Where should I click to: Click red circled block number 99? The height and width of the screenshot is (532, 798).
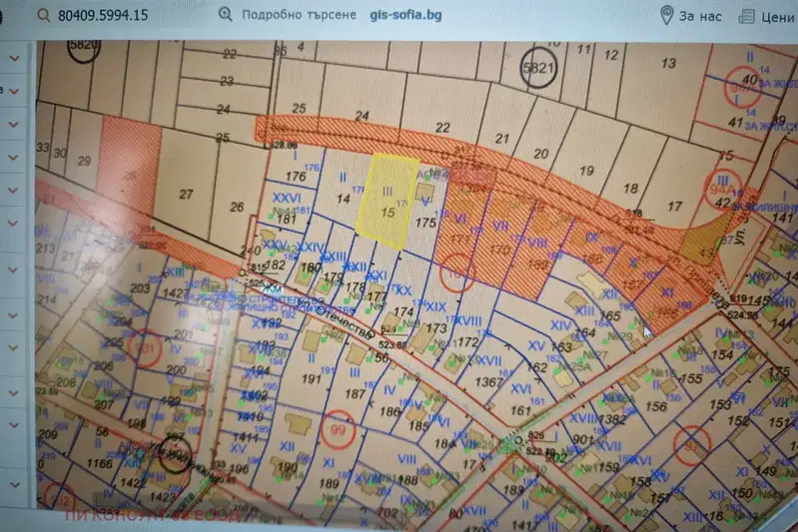[x=338, y=429]
